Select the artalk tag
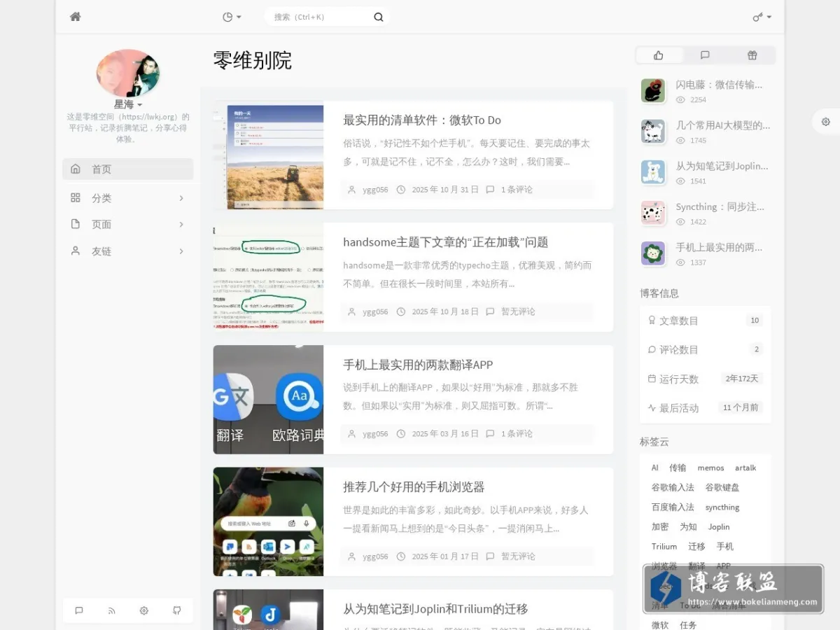This screenshot has width=840, height=630. 745,468
